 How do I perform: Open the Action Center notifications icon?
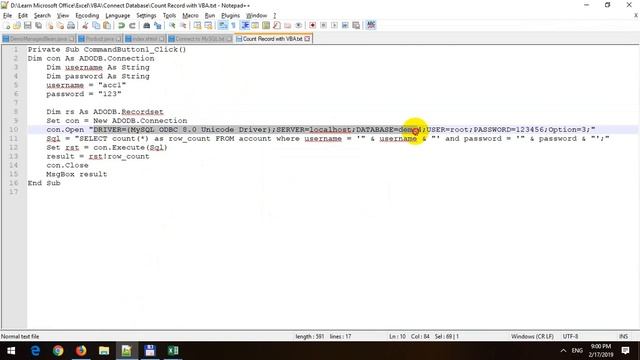625,351
